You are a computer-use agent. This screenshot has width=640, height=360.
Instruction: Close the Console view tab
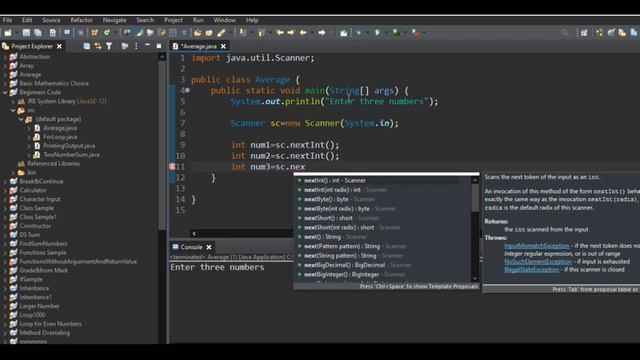(209, 247)
